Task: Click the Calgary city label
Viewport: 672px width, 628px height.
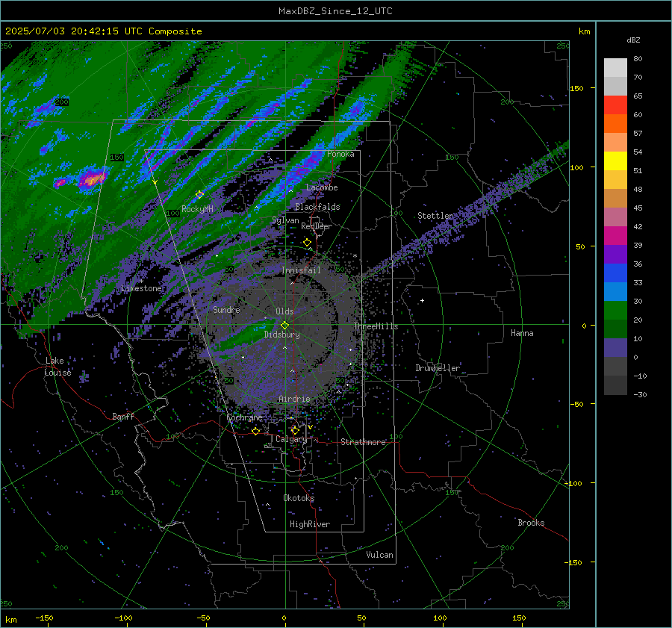Action: [291, 439]
